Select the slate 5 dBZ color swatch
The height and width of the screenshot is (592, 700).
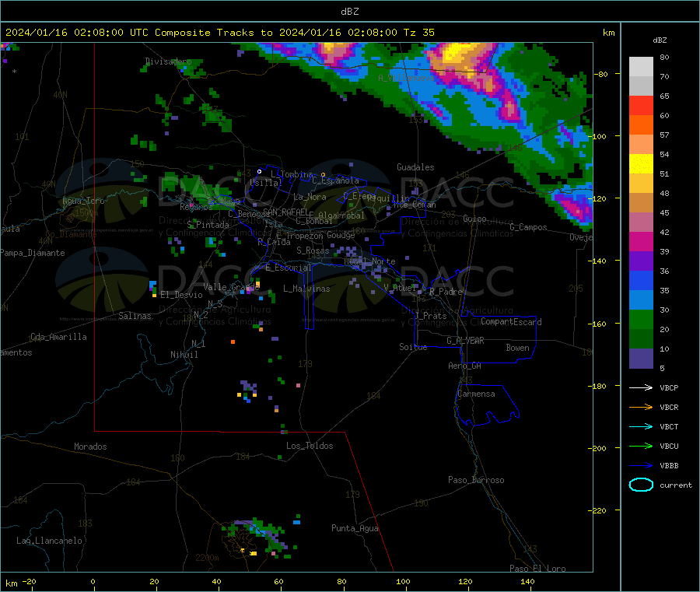click(641, 359)
